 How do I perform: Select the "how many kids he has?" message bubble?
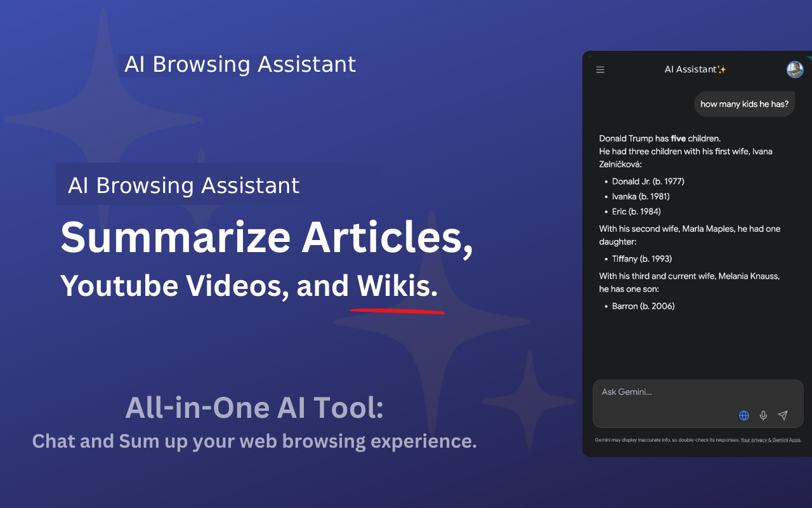744,104
